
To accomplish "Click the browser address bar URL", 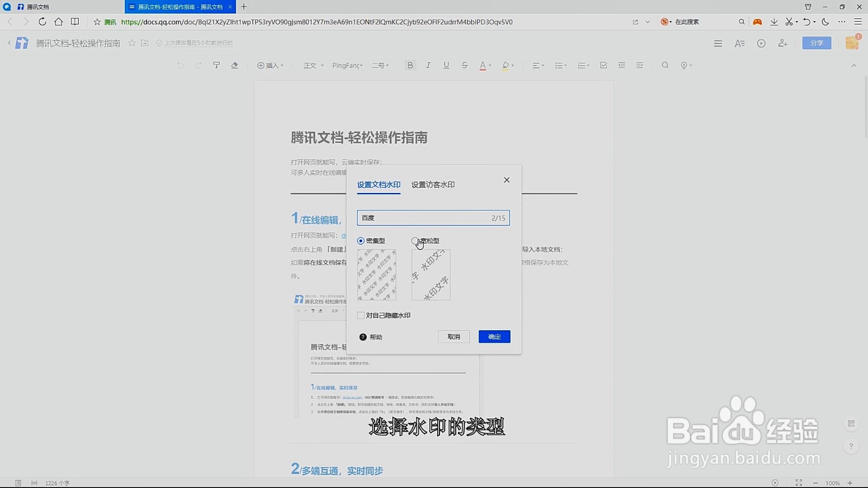I will click(x=317, y=22).
